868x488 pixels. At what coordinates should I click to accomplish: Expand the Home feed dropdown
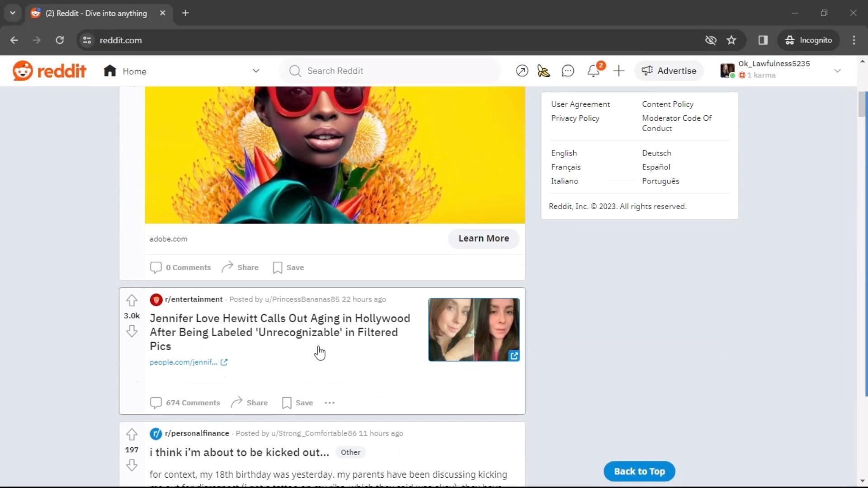pyautogui.click(x=256, y=71)
